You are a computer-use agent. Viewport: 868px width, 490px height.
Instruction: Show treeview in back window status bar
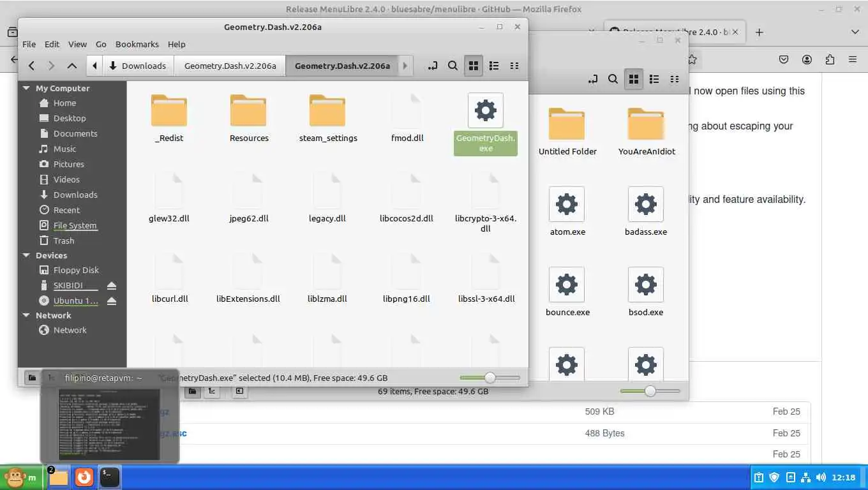(x=211, y=391)
